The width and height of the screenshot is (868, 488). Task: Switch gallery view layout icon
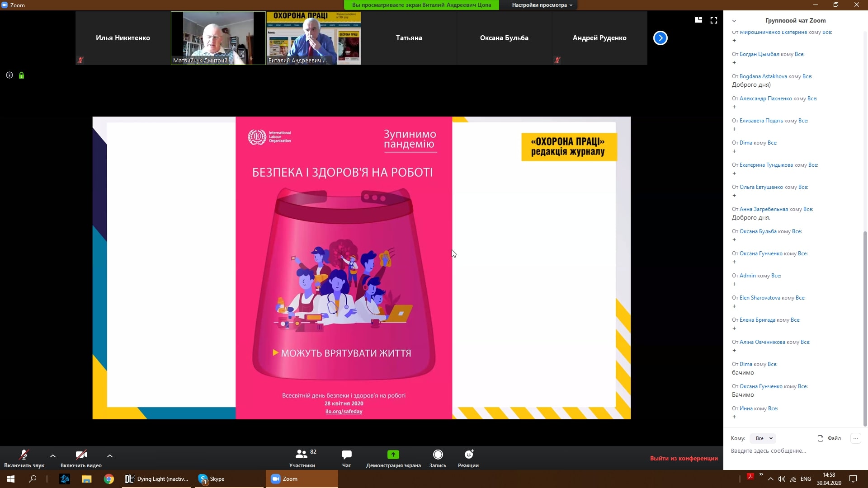(698, 20)
